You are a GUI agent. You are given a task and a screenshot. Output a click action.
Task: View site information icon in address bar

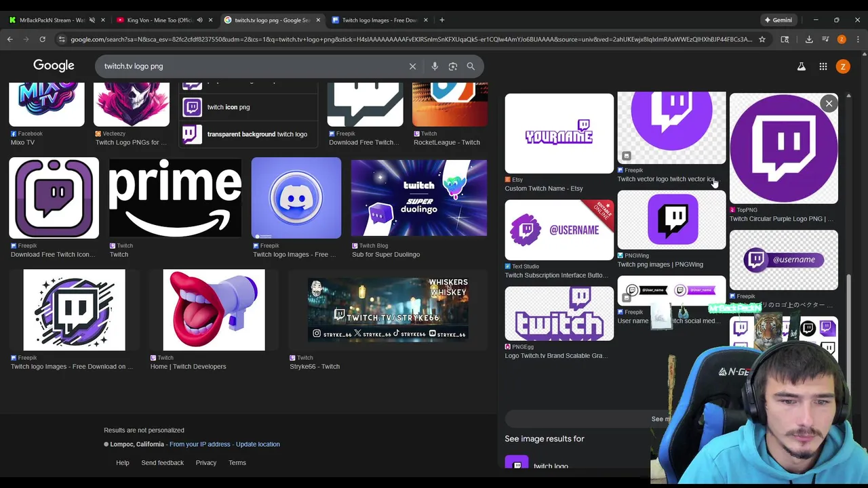(x=62, y=39)
